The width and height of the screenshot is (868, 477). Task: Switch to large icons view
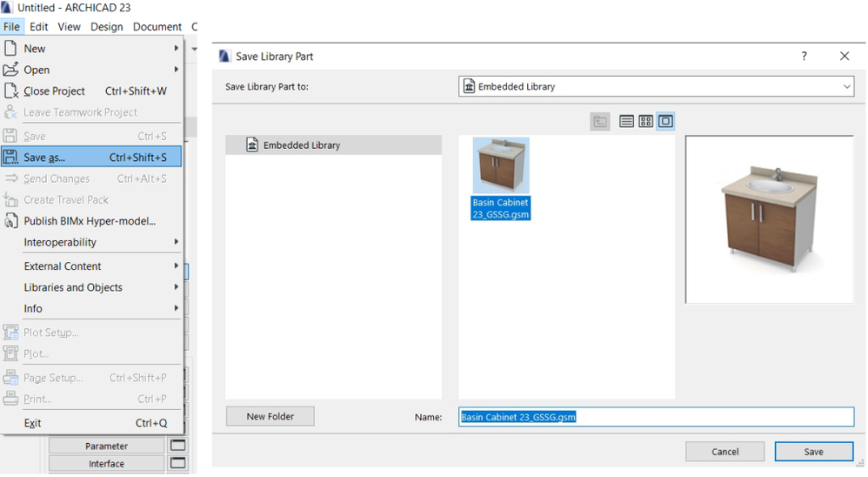665,121
